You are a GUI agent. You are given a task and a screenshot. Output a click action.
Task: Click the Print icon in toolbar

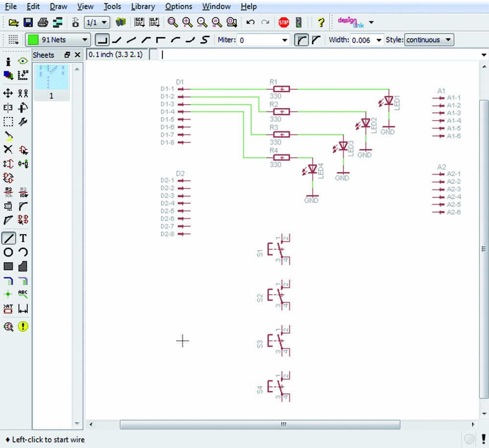[x=43, y=22]
